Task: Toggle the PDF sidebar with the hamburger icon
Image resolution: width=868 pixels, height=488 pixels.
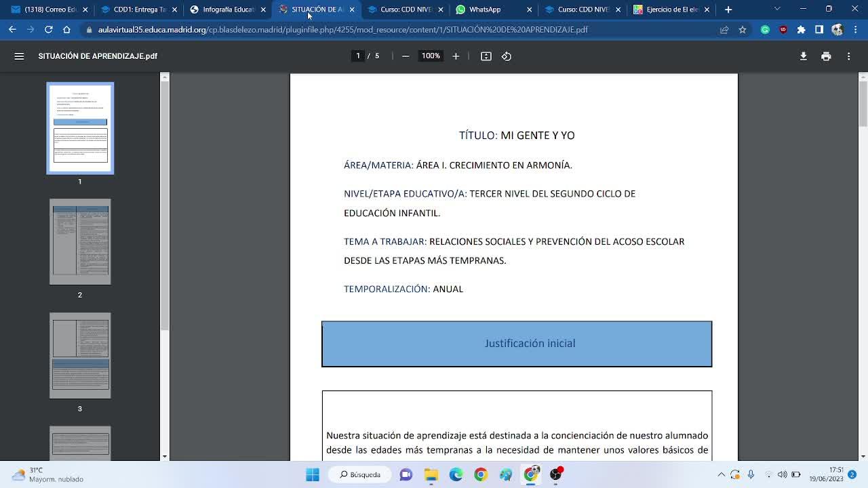Action: pos(19,56)
